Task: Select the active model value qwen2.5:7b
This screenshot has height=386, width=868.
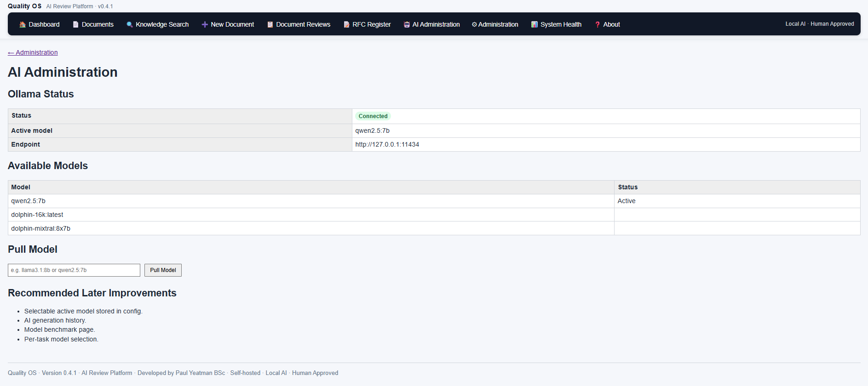Action: [372, 131]
